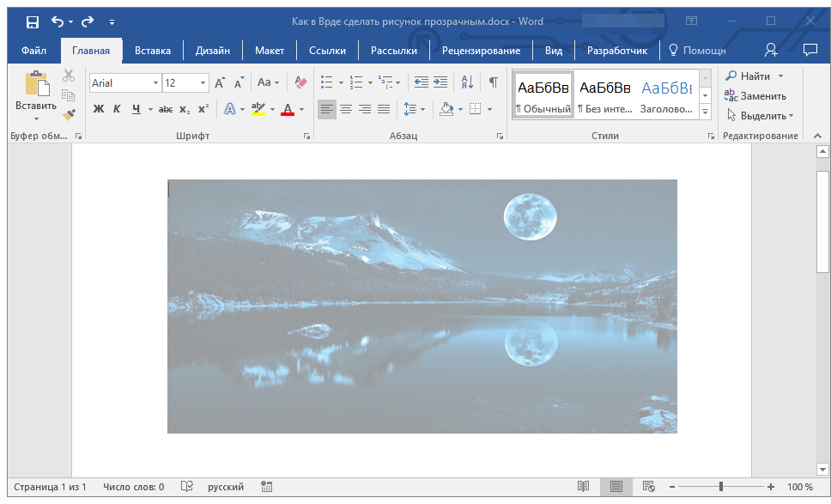Click the zoom slider handle
This screenshot has width=831, height=504.
point(720,487)
